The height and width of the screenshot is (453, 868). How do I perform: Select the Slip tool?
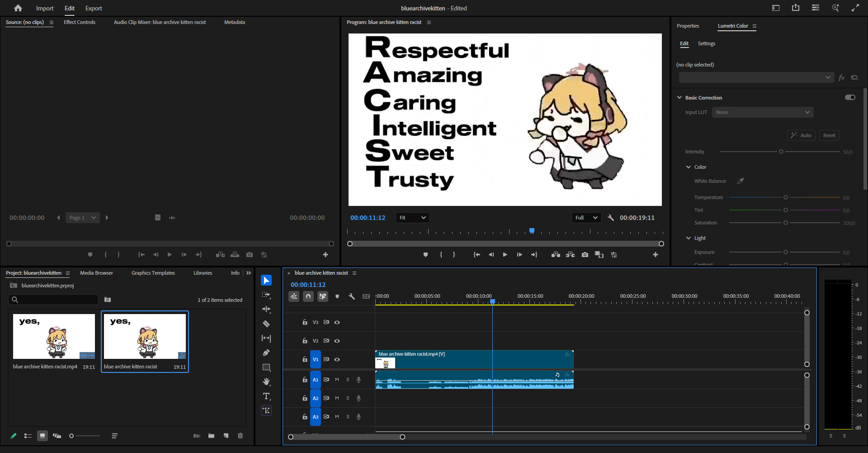click(266, 339)
